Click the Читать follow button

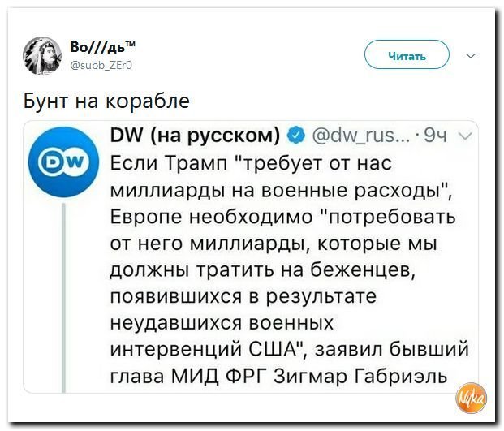407,54
